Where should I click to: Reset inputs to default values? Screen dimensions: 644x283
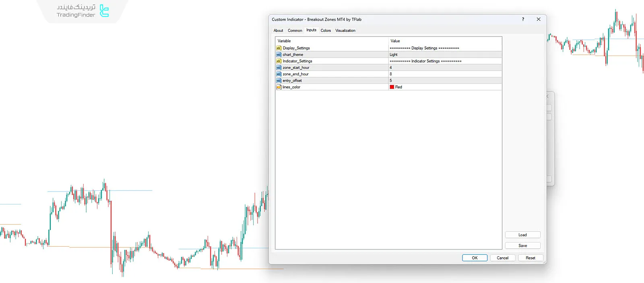coord(530,258)
